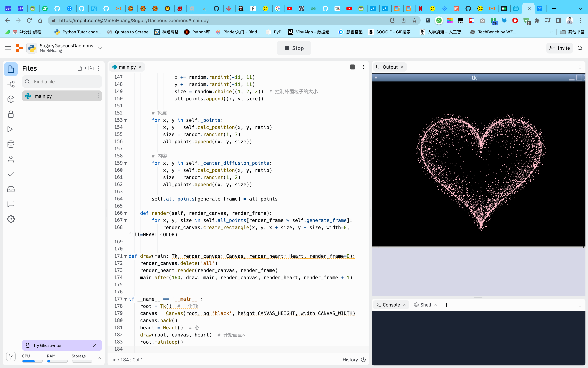Open the Secrets lock icon
The image size is (588, 368).
pyautogui.click(x=11, y=114)
